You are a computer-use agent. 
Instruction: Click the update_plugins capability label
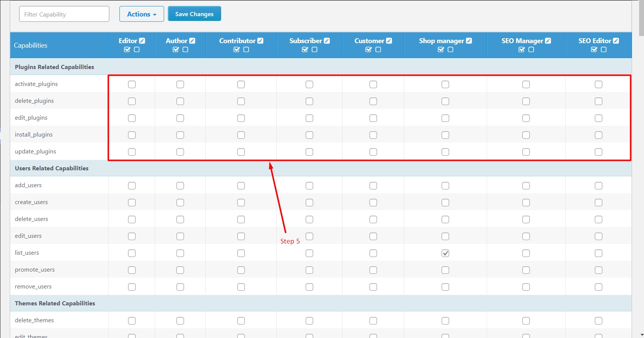pyautogui.click(x=35, y=152)
